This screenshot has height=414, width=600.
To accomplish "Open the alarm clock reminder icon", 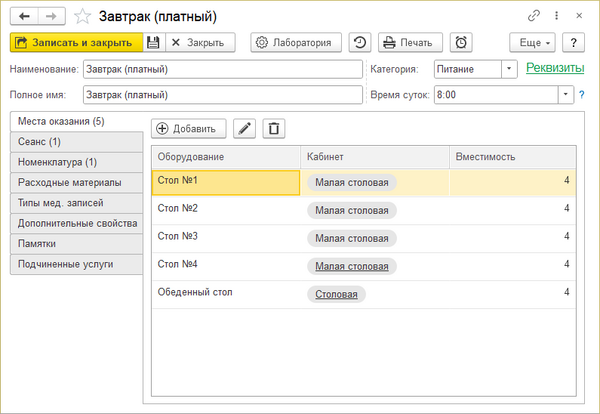I will pyautogui.click(x=461, y=42).
